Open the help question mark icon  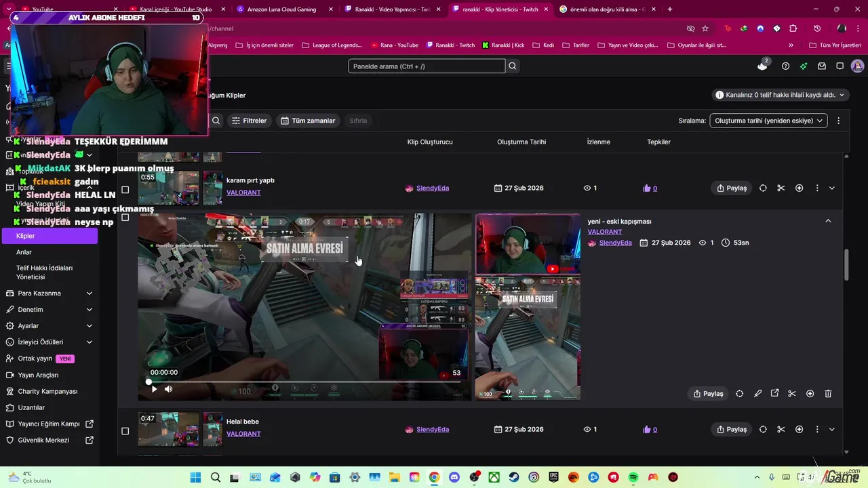[x=785, y=66]
